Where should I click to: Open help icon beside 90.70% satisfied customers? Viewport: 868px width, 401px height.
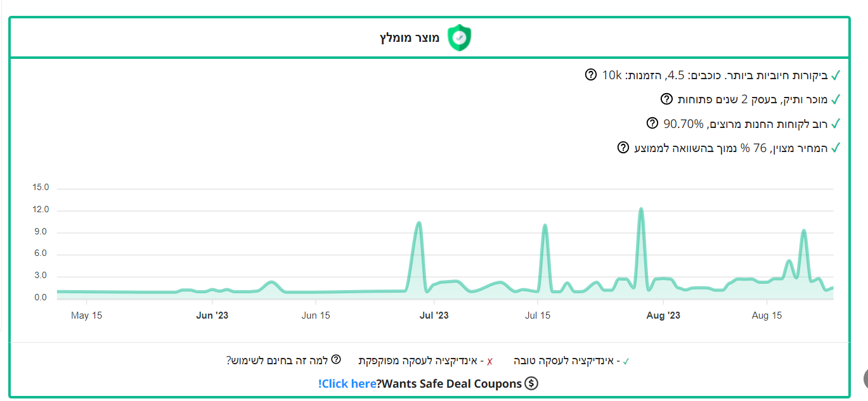pos(652,123)
